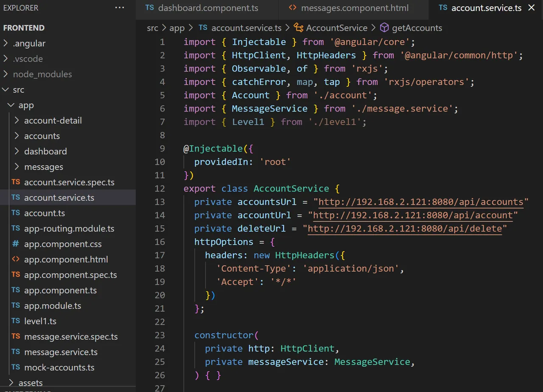Click the TS icon beside mock-accounts.ts
The height and width of the screenshot is (392, 543).
click(x=16, y=367)
